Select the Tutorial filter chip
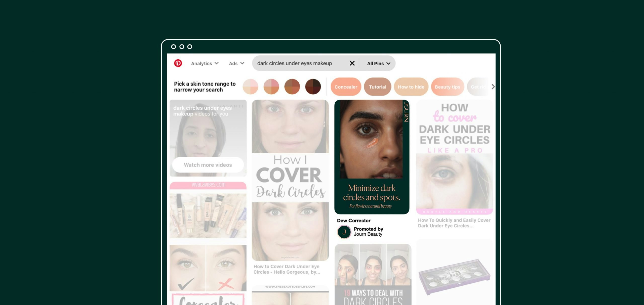The height and width of the screenshot is (305, 644). tap(377, 87)
